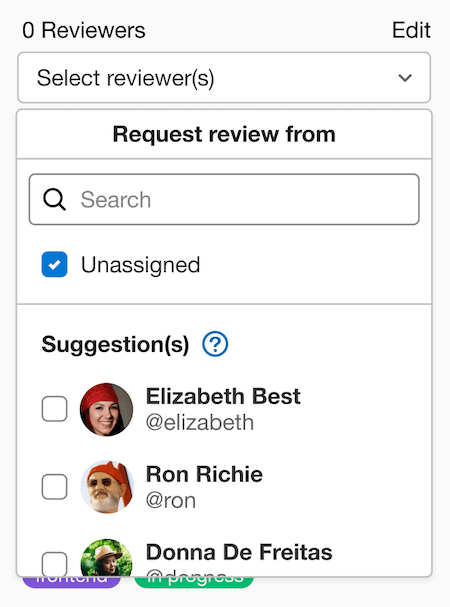Check the box for Donna De Freitas
The image size is (450, 607).
pos(54,564)
